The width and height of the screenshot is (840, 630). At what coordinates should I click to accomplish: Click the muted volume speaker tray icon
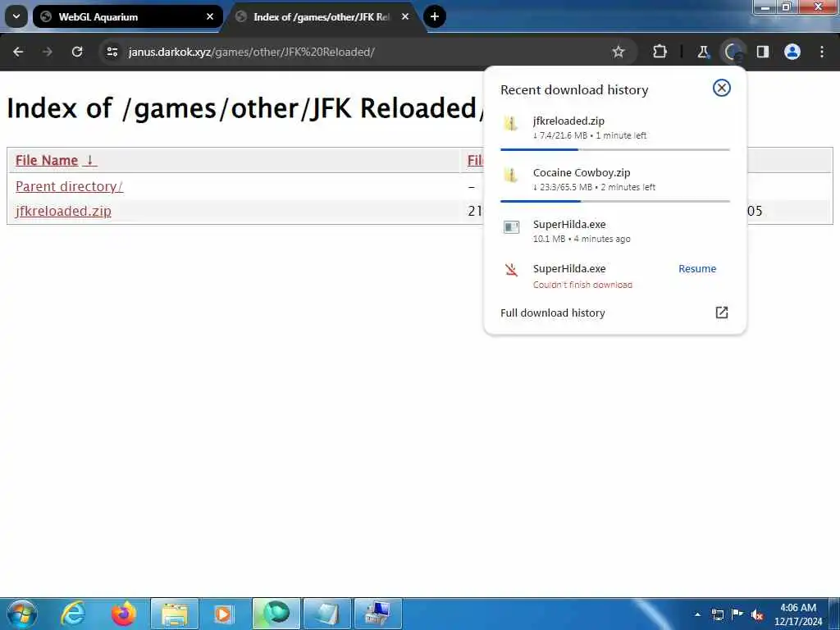click(757, 614)
